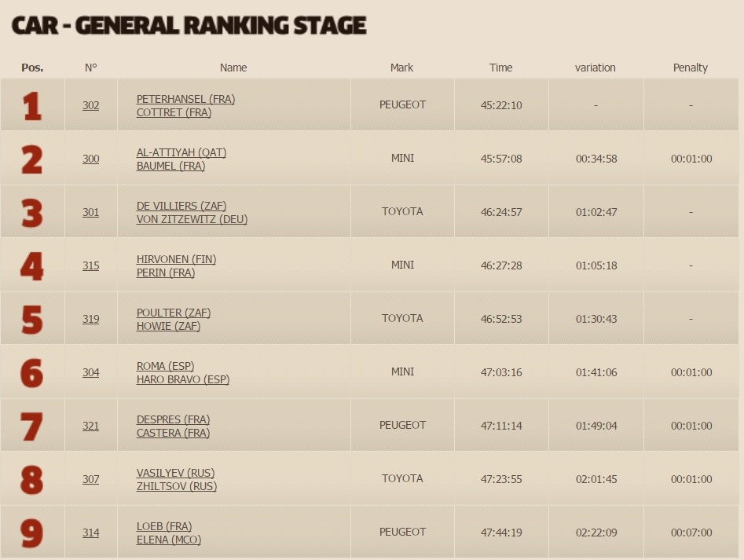Open the AL-ATTIYAH (QAT) driver link
Screen dimensions: 744x560
coord(181,152)
